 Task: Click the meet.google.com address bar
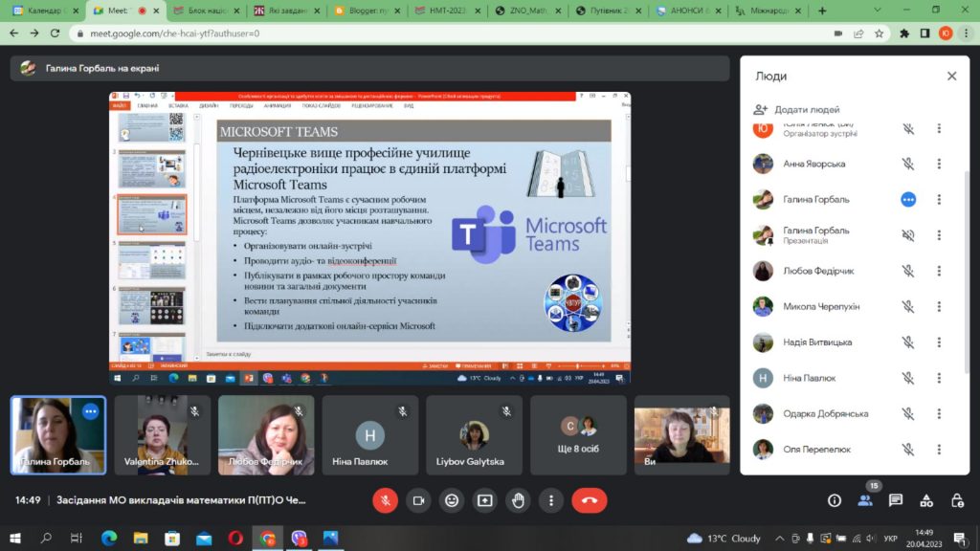450,33
